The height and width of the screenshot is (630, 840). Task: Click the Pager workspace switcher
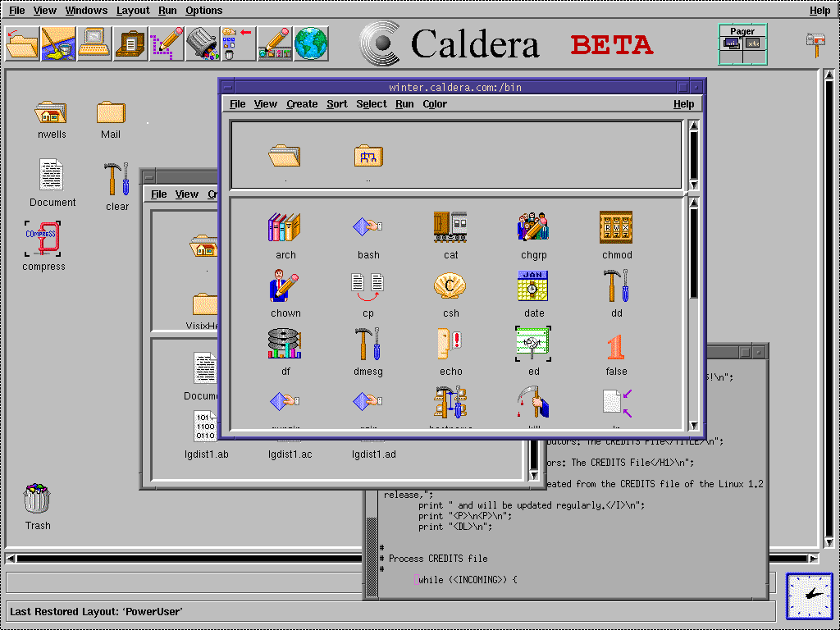click(x=742, y=44)
